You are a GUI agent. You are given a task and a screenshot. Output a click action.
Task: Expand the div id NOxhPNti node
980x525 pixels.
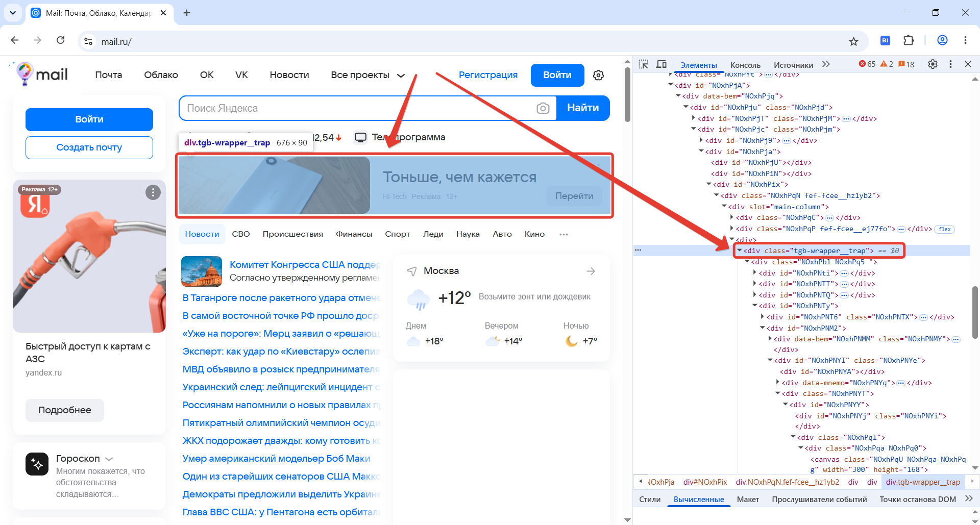point(755,273)
